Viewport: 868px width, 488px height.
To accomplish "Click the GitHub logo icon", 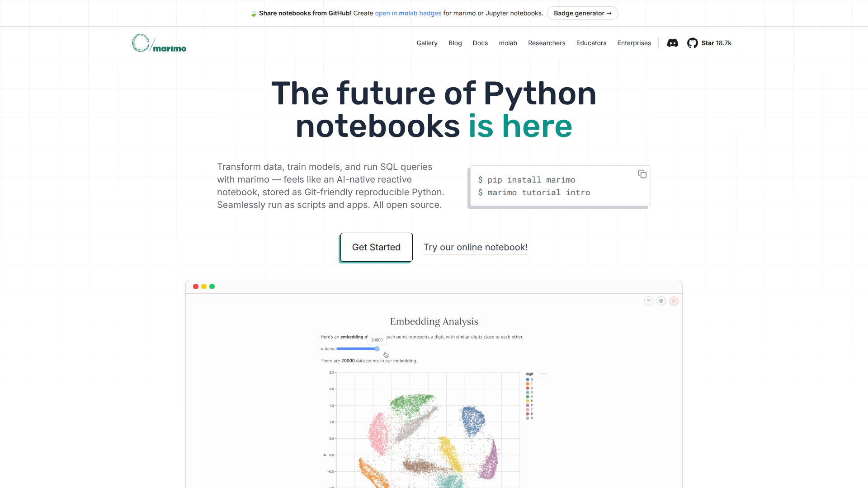I will (x=692, y=43).
